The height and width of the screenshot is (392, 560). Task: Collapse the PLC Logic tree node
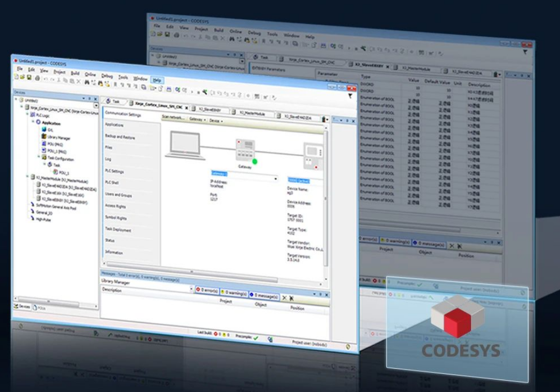[27, 114]
